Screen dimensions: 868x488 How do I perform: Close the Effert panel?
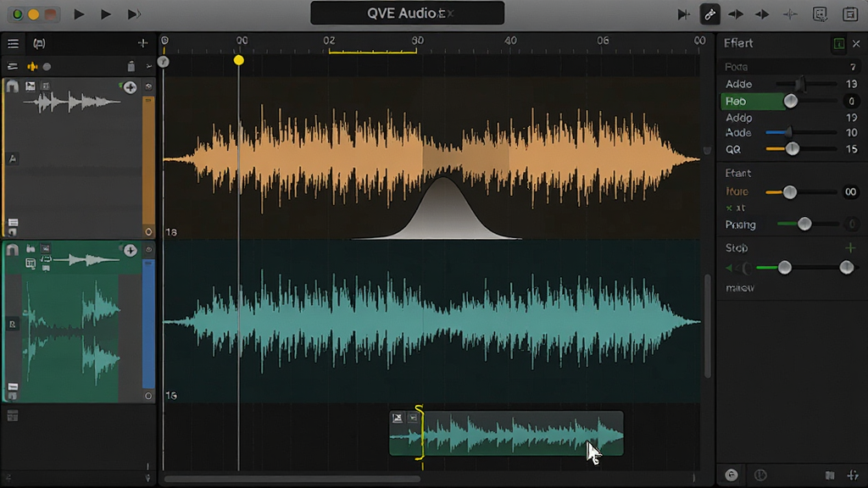pos(856,44)
